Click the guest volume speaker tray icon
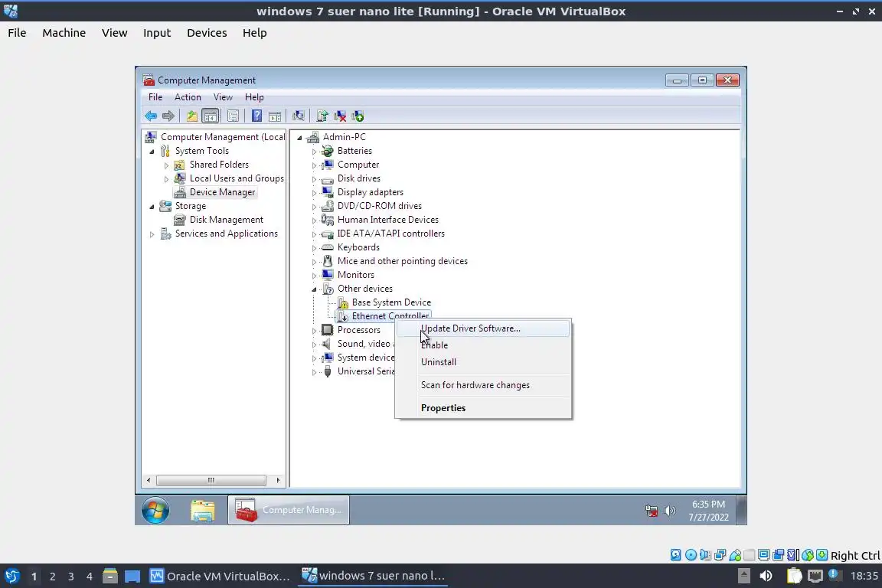 (669, 511)
